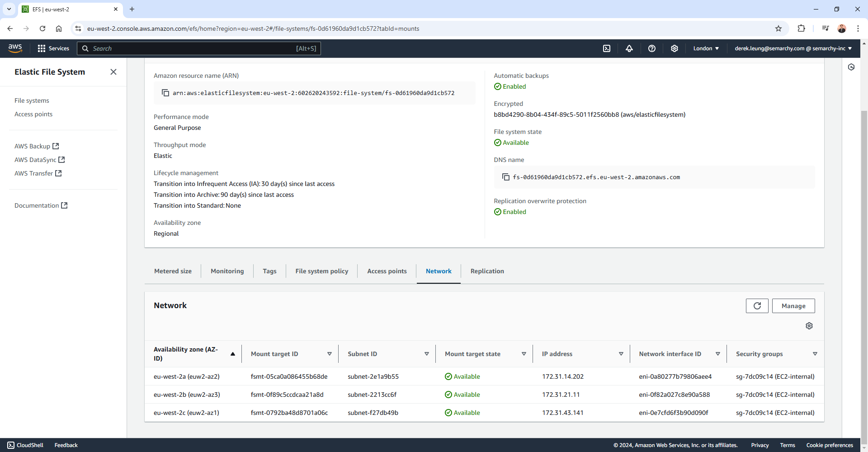Focus the AWS search field
868x452 pixels.
point(199,48)
